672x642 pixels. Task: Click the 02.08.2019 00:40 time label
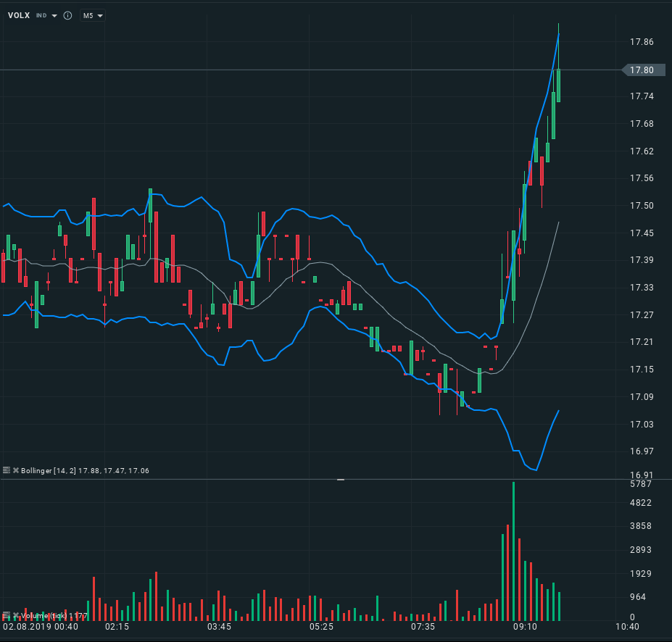[41, 627]
